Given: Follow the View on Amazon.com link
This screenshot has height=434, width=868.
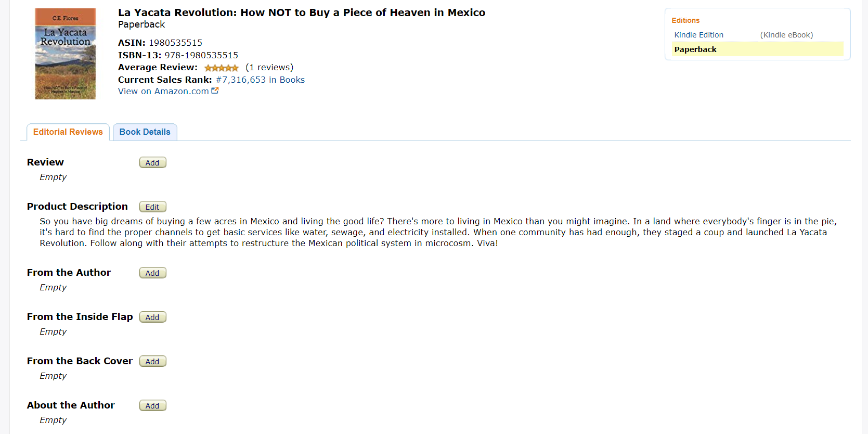Looking at the screenshot, I should click(163, 91).
